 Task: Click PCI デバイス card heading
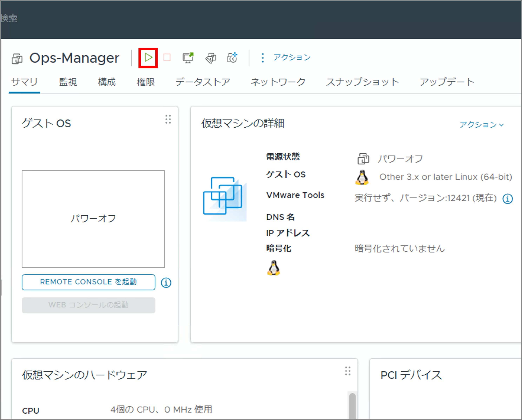click(411, 375)
